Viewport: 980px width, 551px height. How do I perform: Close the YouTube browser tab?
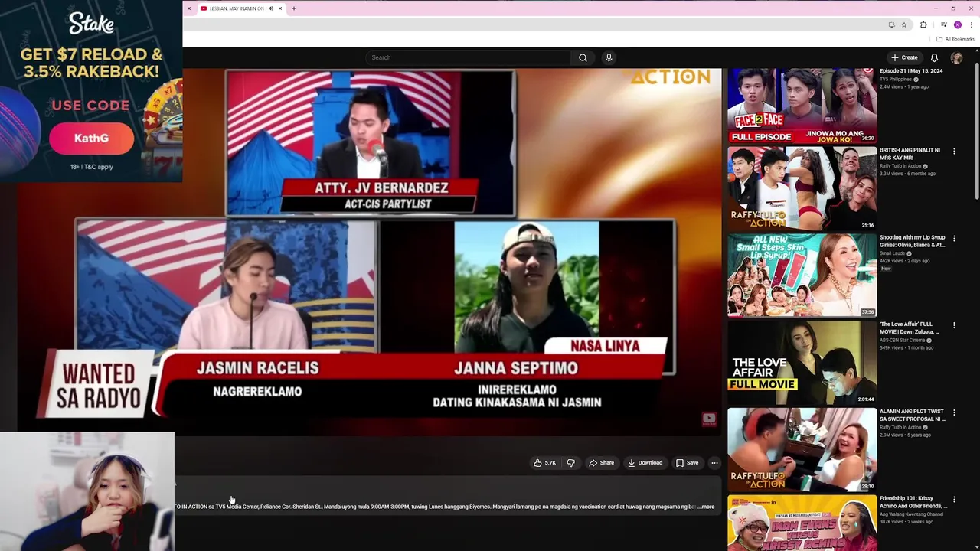click(280, 8)
